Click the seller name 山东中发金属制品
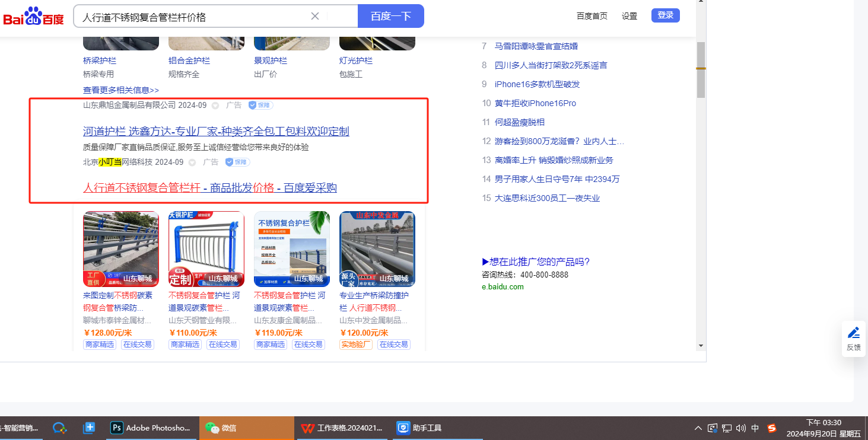The image size is (868, 440). click(374, 320)
